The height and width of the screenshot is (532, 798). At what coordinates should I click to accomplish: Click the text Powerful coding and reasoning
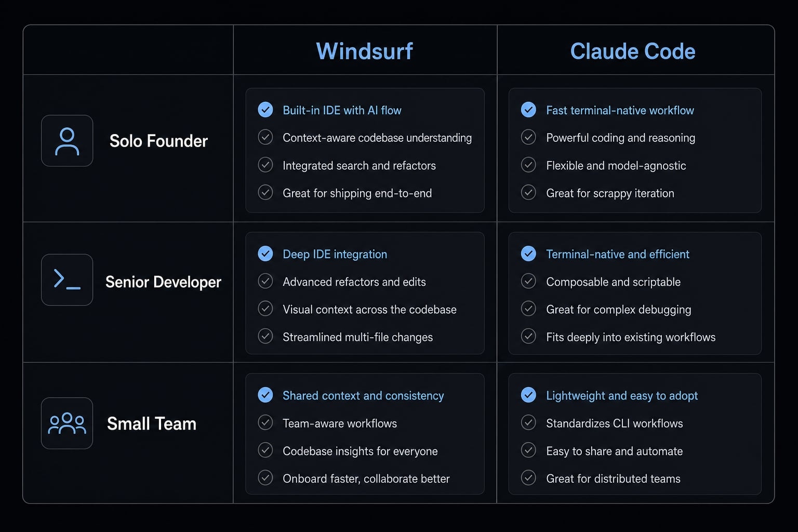coord(620,138)
